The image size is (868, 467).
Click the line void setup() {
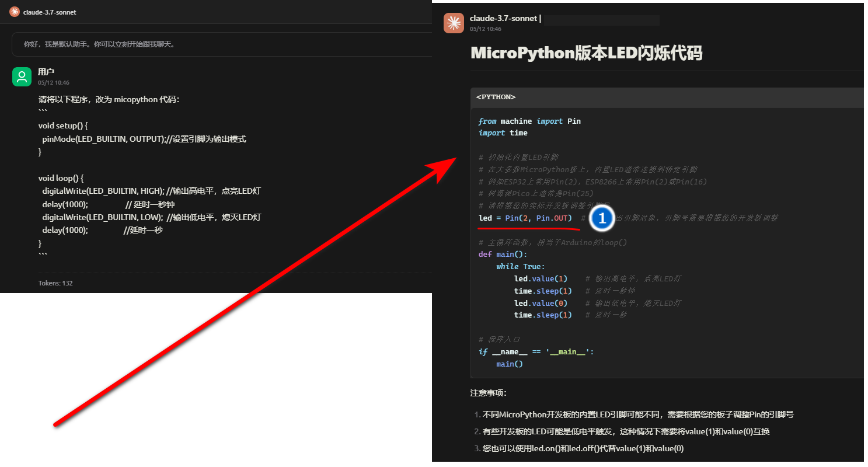point(62,126)
